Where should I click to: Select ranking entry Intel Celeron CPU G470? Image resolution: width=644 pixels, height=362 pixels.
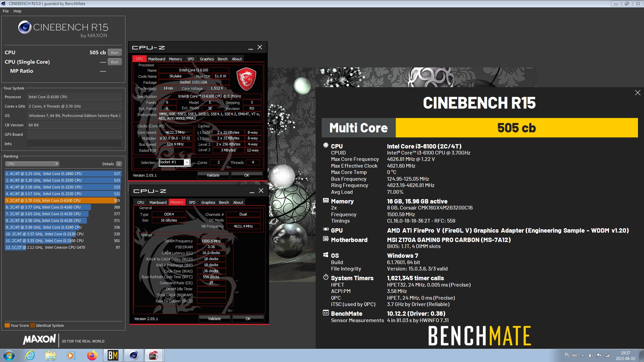(x=63, y=247)
